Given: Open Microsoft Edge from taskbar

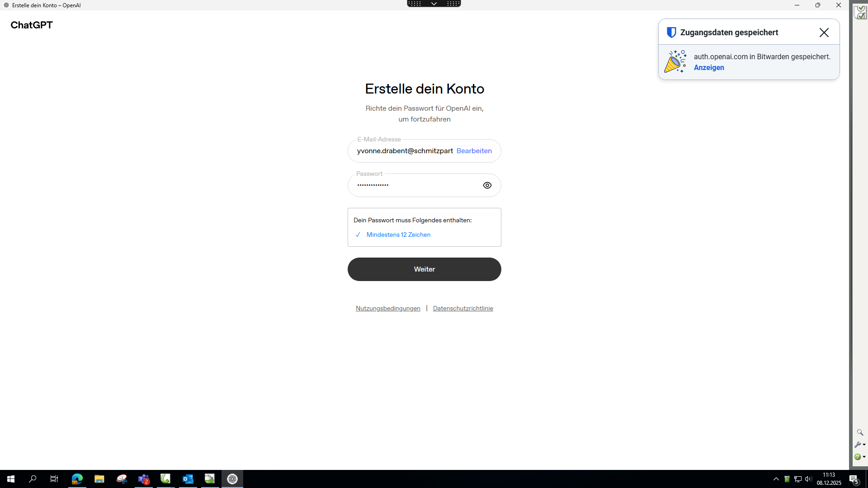Looking at the screenshot, I should (x=77, y=479).
